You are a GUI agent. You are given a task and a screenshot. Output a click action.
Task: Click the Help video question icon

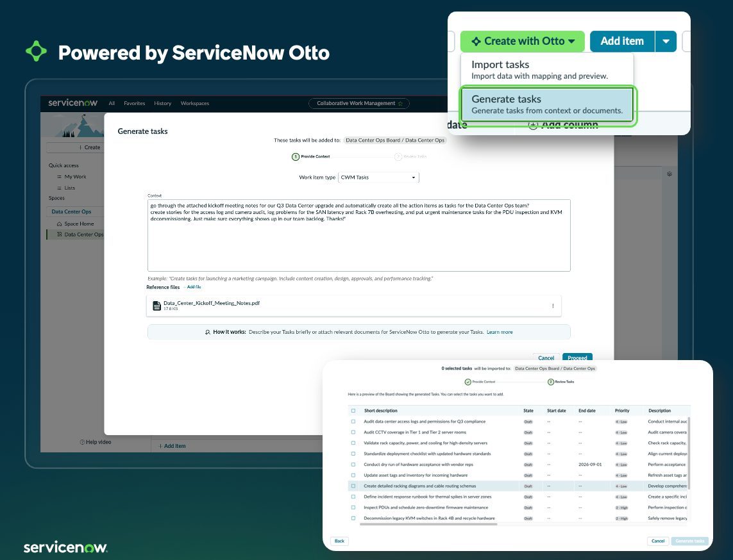82,442
